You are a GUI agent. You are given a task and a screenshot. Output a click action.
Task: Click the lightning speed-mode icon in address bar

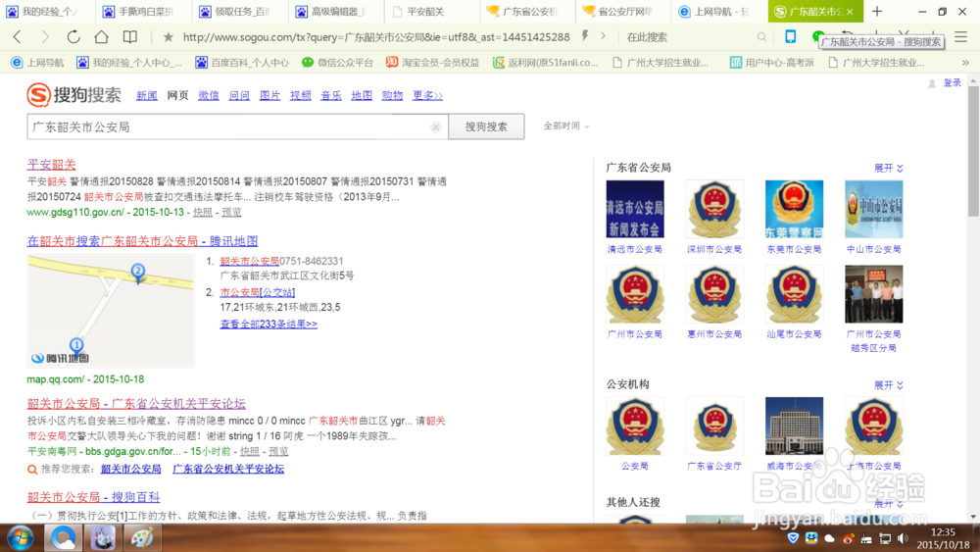coord(585,36)
